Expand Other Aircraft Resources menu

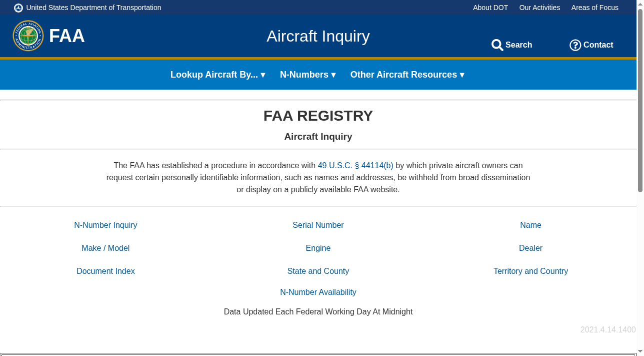click(x=407, y=75)
